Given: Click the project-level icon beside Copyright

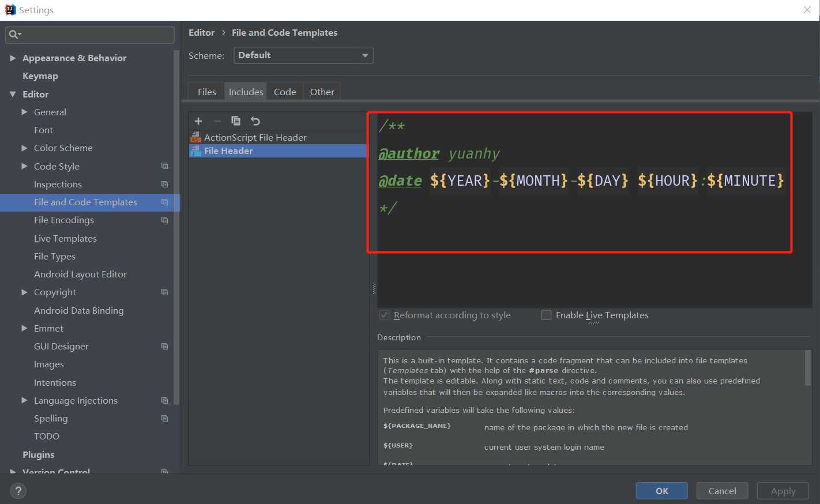Looking at the screenshot, I should pyautogui.click(x=165, y=292).
